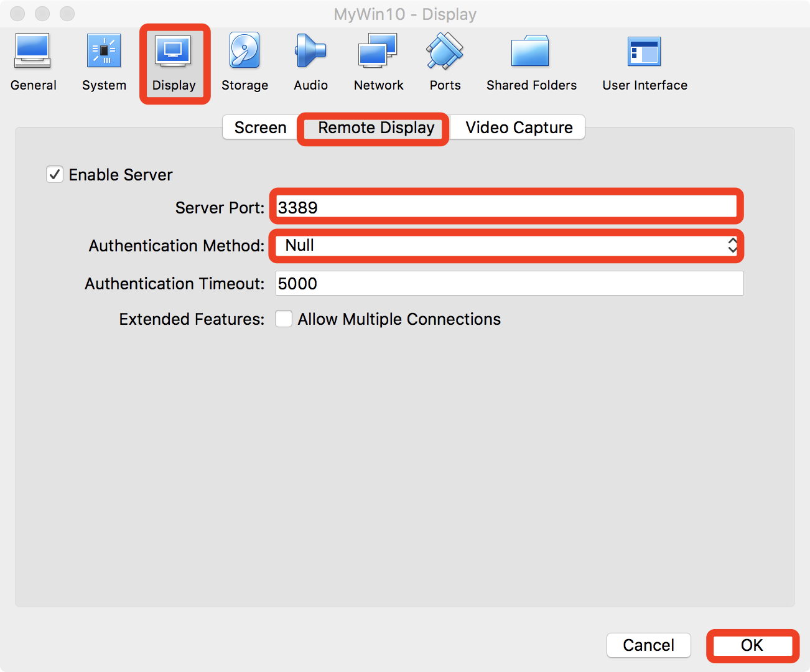Open the Audio settings section
Viewport: 810px width, 672px height.
click(310, 62)
